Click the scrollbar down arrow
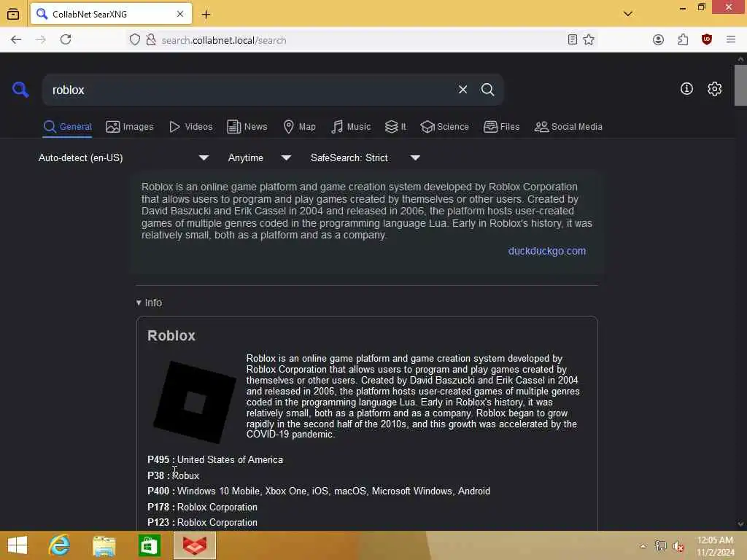Image resolution: width=747 pixels, height=560 pixels. 740,524
